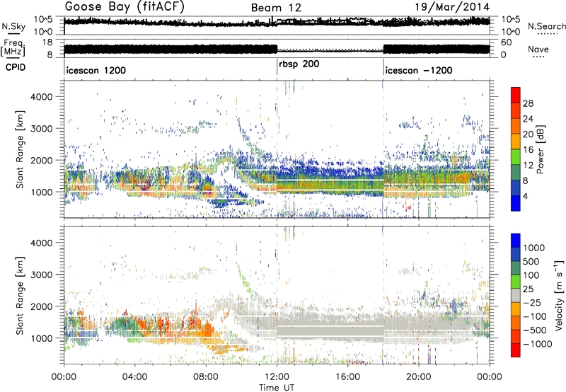The image size is (566, 392).
Task: Click the "28" tick on Power scale
Action: pyautogui.click(x=528, y=103)
